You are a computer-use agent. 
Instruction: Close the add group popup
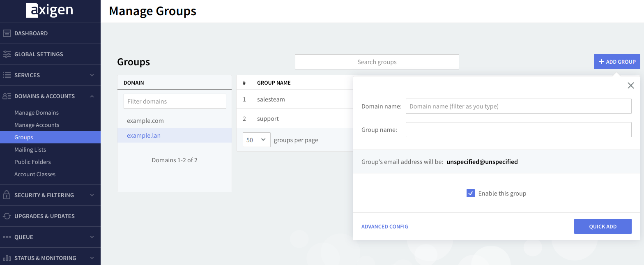630,85
